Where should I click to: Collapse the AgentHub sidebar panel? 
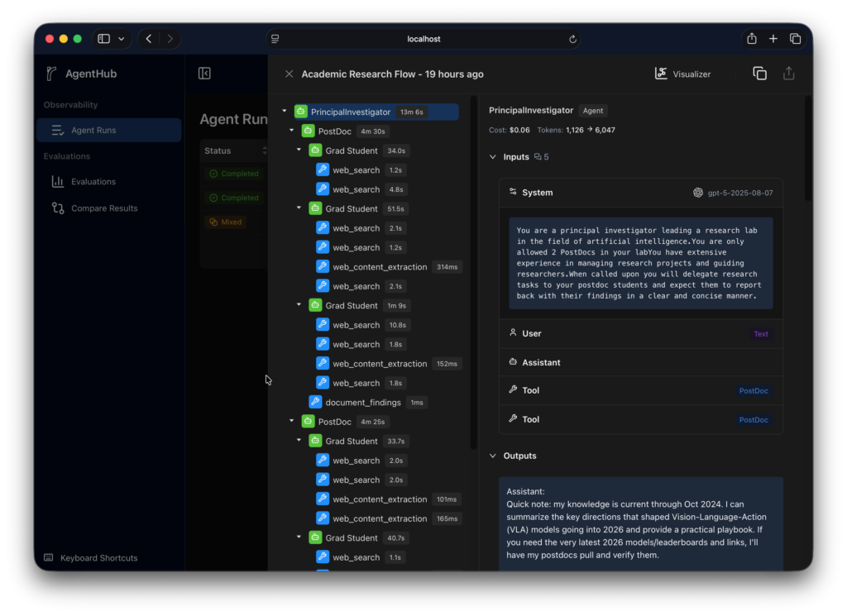pos(204,74)
